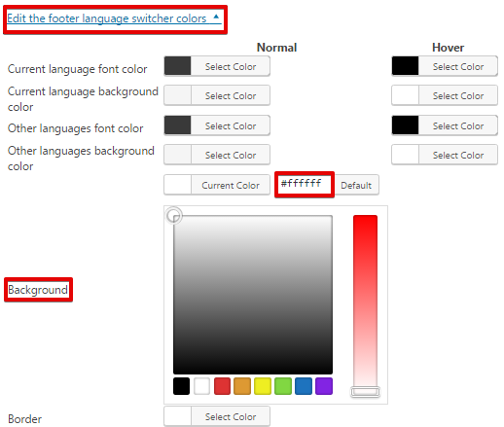The width and height of the screenshot is (504, 427).
Task: Pick the purple palette swatch
Action: (324, 386)
